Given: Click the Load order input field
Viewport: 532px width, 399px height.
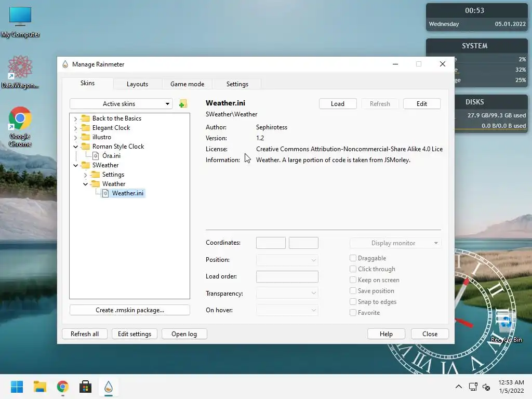Looking at the screenshot, I should point(287,276).
